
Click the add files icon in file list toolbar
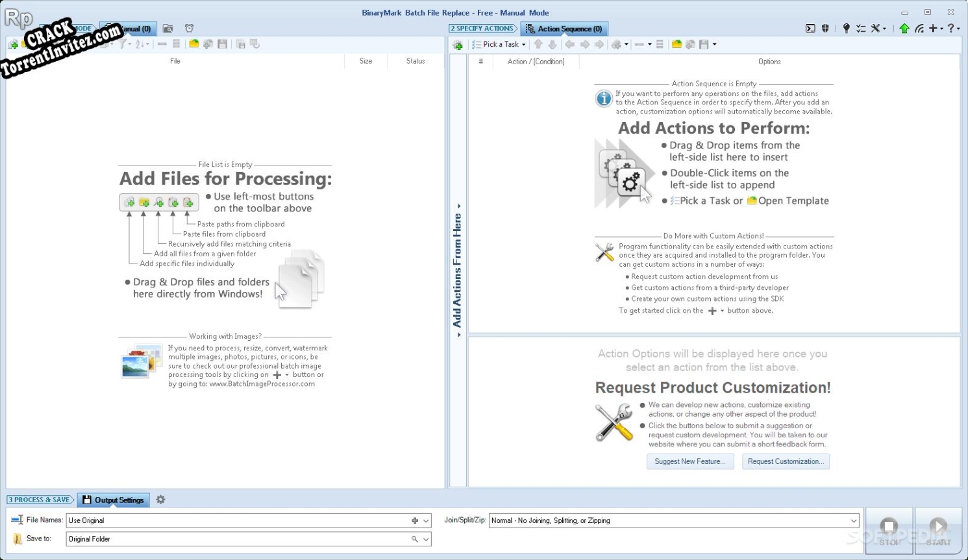[x=13, y=44]
